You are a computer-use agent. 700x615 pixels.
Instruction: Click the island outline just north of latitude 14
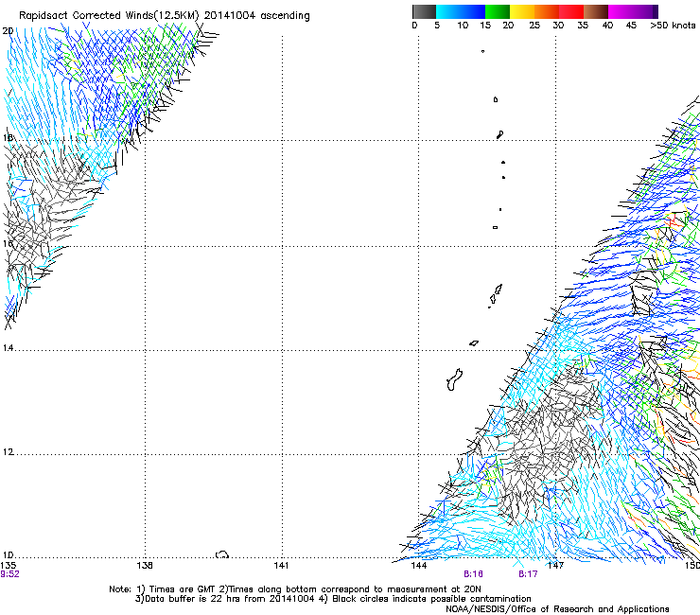point(474,343)
